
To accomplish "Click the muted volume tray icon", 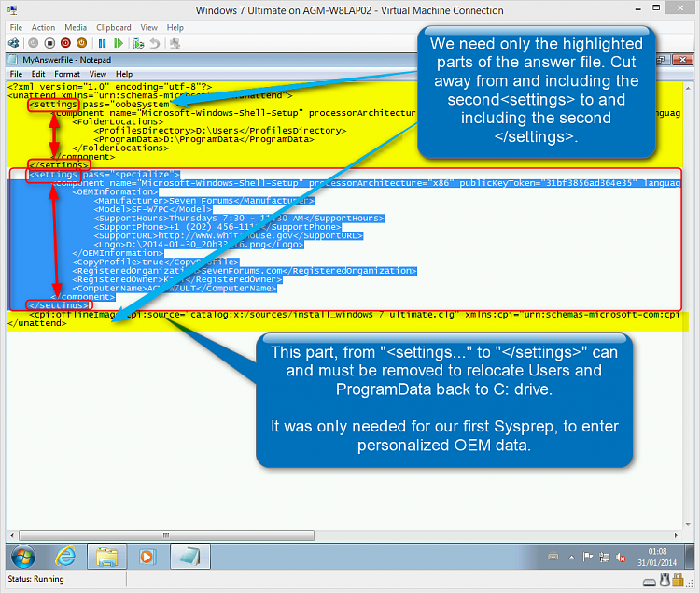I will tap(621, 557).
